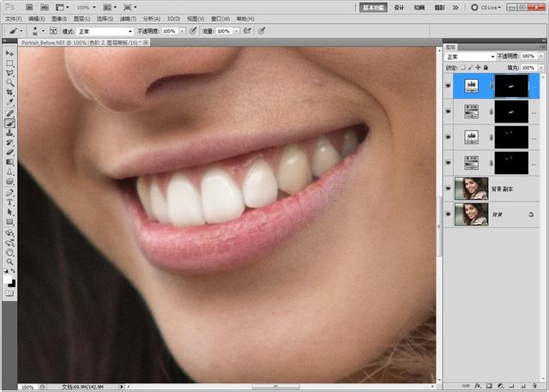Select the Brush tool in toolbox
Screen dimensions: 549x392
tap(9, 124)
